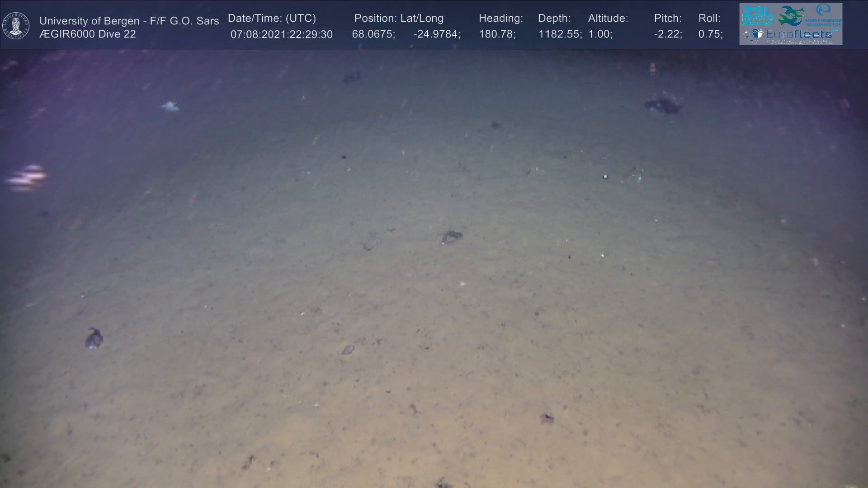
Task: Click the Position: Lat/Long header label
Action: click(398, 18)
